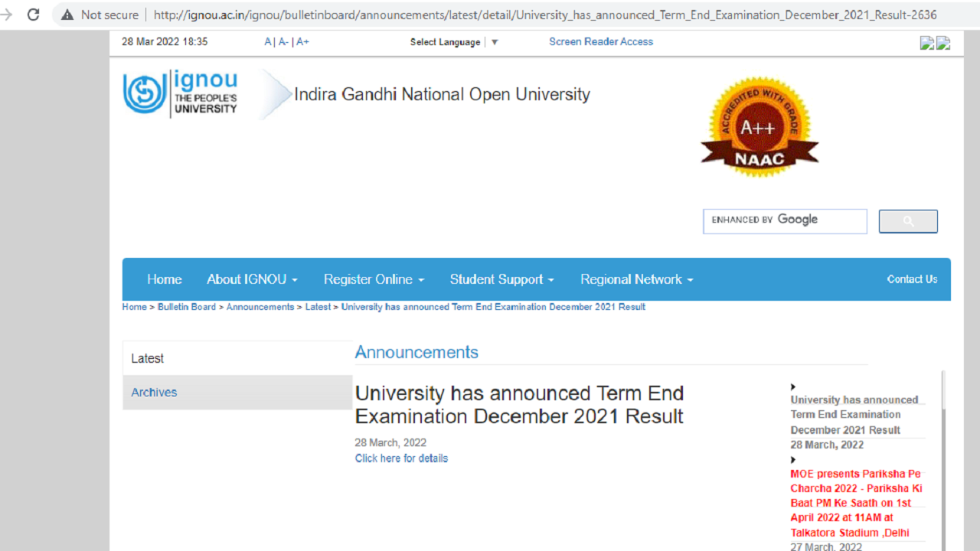Screen dimensions: 980x551
Task: Click the 'Click here for details' link
Action: click(401, 458)
